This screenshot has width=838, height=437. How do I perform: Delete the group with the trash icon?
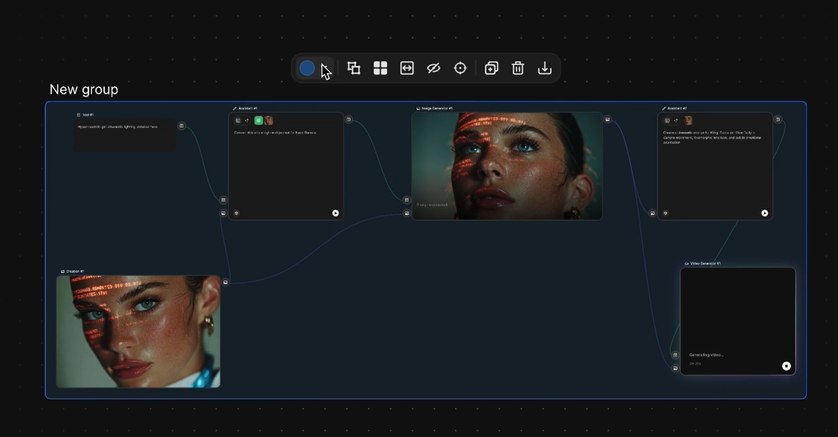[x=518, y=68]
